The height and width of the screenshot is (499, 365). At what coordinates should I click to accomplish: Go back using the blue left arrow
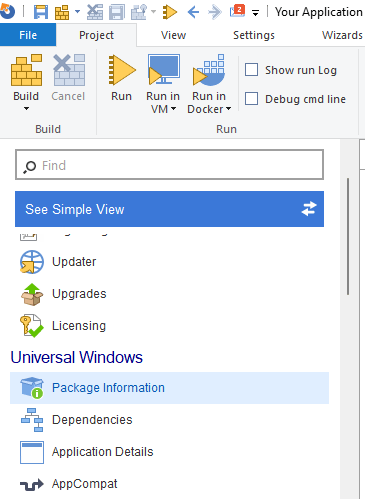point(193,12)
